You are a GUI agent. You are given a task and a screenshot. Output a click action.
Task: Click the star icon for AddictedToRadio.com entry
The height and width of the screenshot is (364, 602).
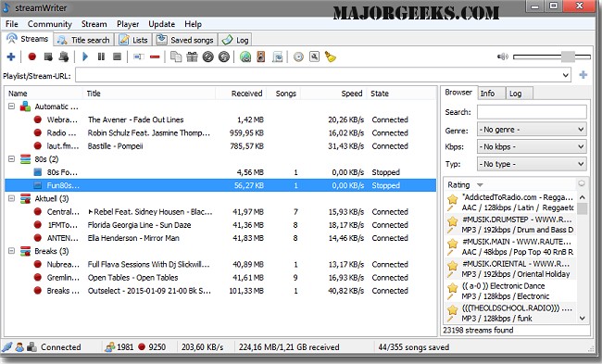453,199
